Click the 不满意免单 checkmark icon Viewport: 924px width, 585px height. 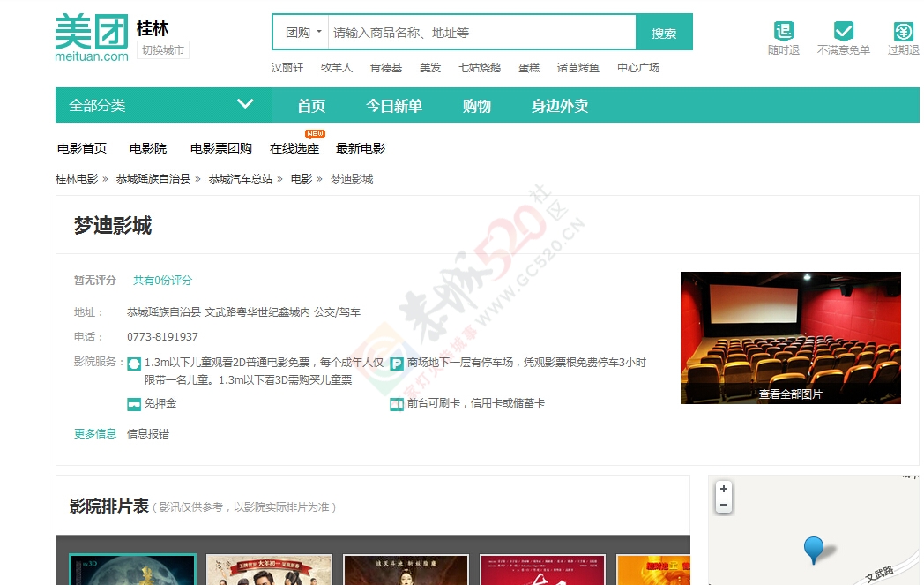click(x=843, y=31)
